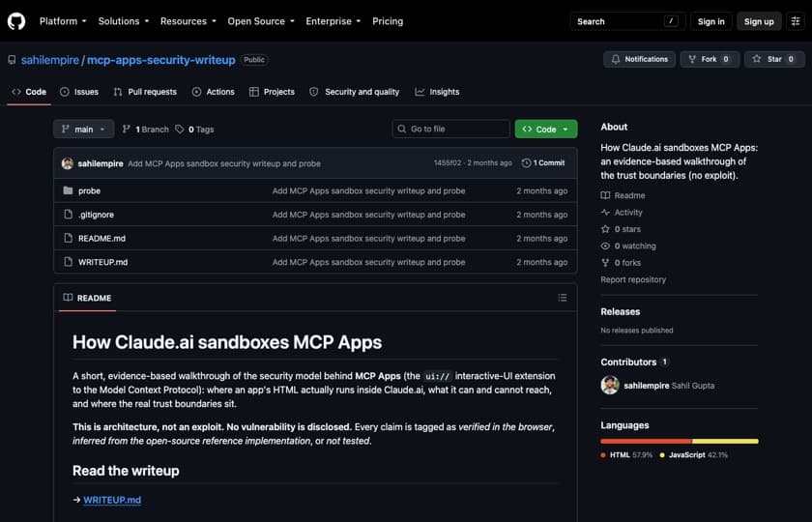
Task: Fork the repository
Action: tap(710, 59)
